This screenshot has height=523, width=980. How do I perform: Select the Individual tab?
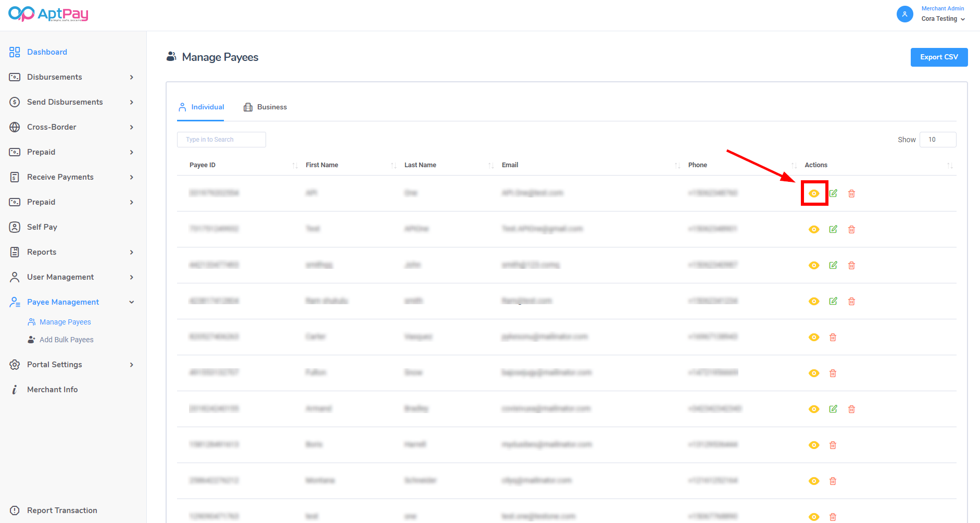click(x=201, y=107)
